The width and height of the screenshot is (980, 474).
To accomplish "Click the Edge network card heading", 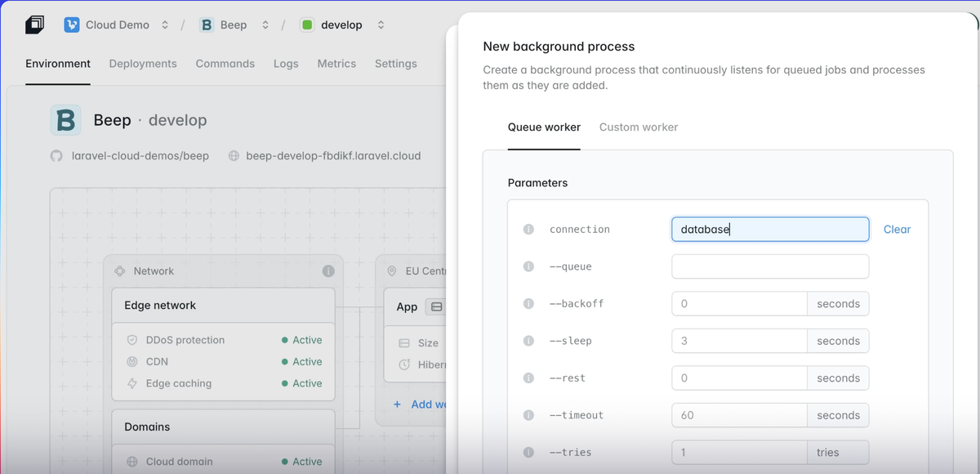I will 160,306.
